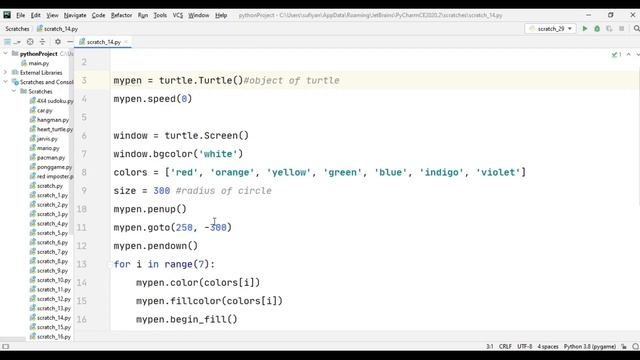Click the Stop process square icon
The height and width of the screenshot is (360, 640).
[621, 29]
